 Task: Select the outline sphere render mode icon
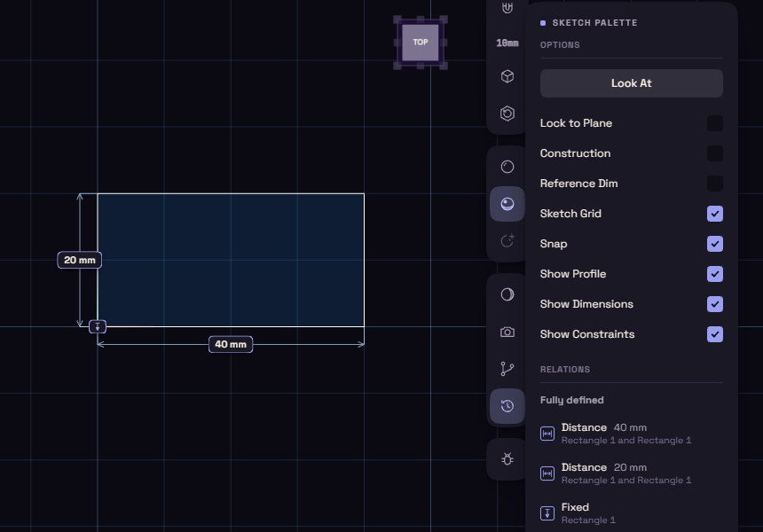coord(507,167)
